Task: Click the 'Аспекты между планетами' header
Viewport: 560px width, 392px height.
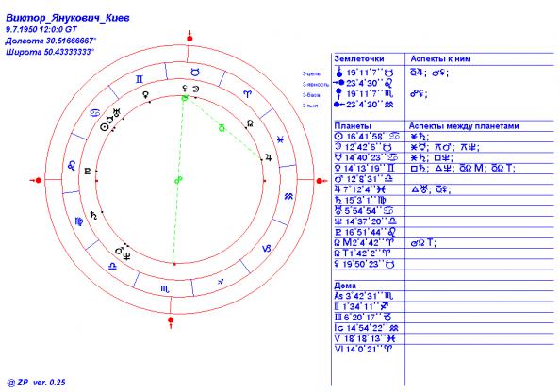Action: pyautogui.click(x=464, y=126)
